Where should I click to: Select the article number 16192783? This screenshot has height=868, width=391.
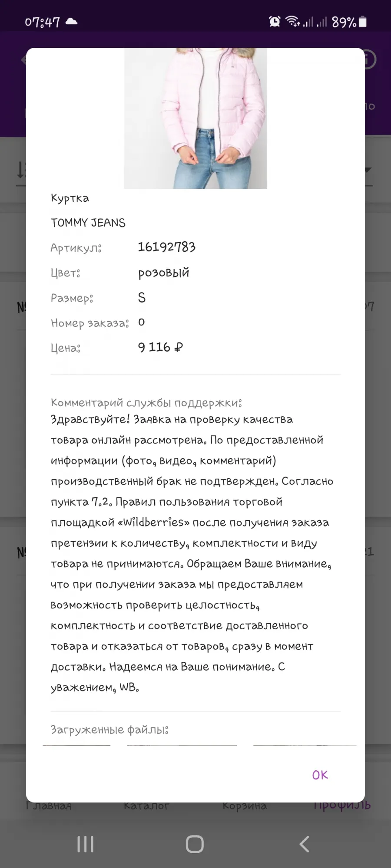pyautogui.click(x=167, y=247)
